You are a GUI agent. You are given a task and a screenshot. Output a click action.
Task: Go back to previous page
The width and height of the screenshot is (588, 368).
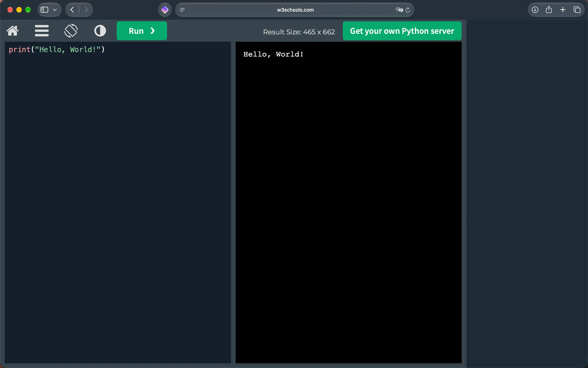(72, 10)
